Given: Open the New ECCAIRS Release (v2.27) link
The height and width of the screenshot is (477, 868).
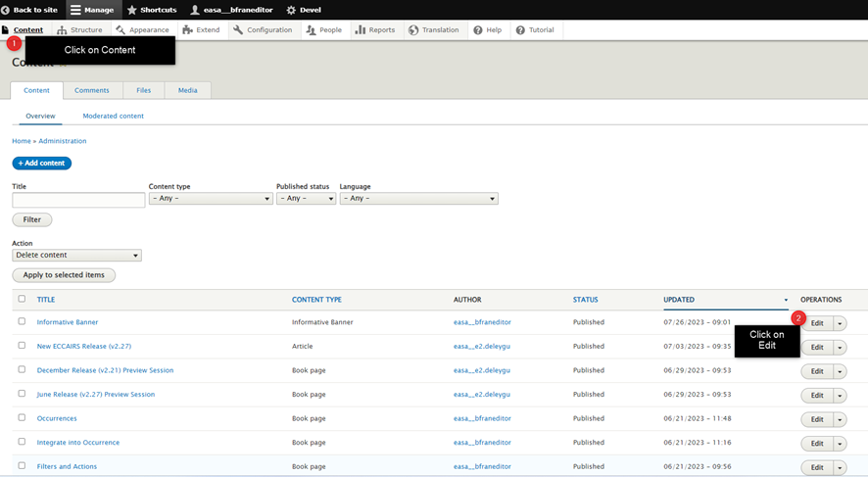Looking at the screenshot, I should click(84, 346).
